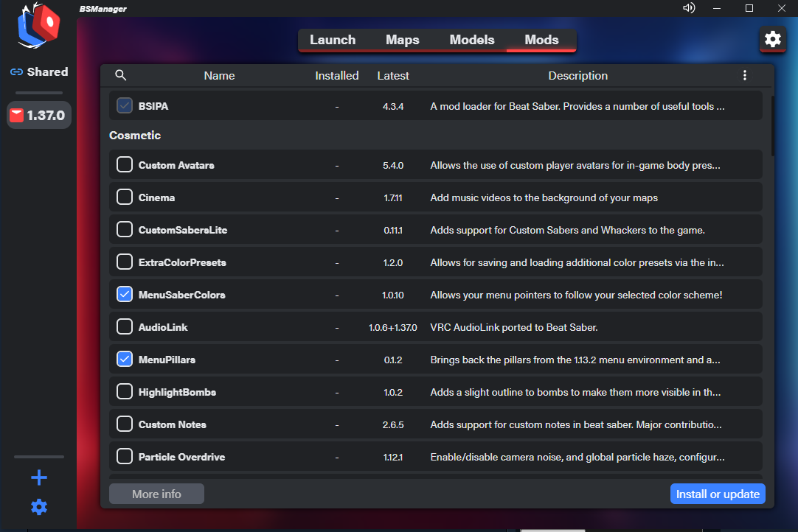Click the Custom Notes mod name

point(172,424)
